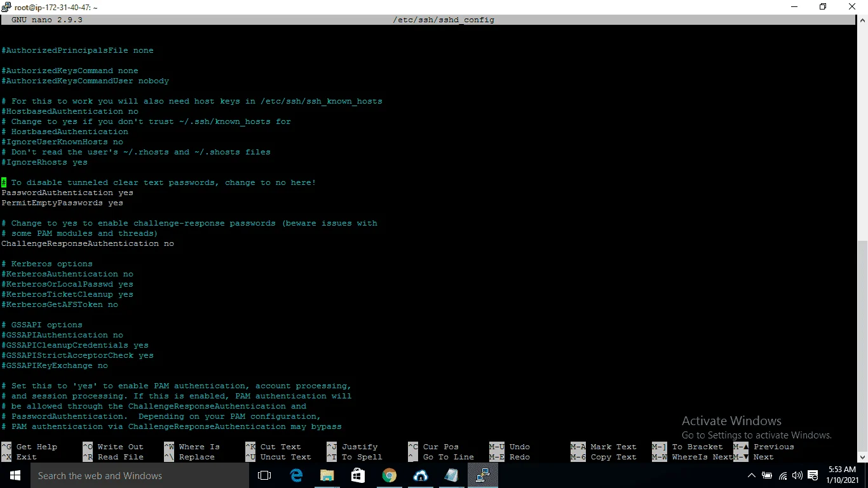868x488 pixels.
Task: Minimize the PuTTY window
Action: click(794, 7)
